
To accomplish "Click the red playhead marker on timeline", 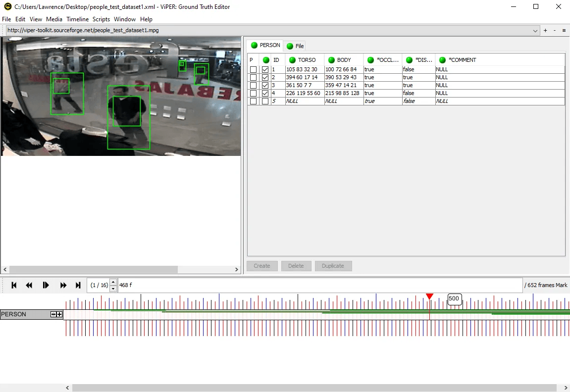I will 429,296.
